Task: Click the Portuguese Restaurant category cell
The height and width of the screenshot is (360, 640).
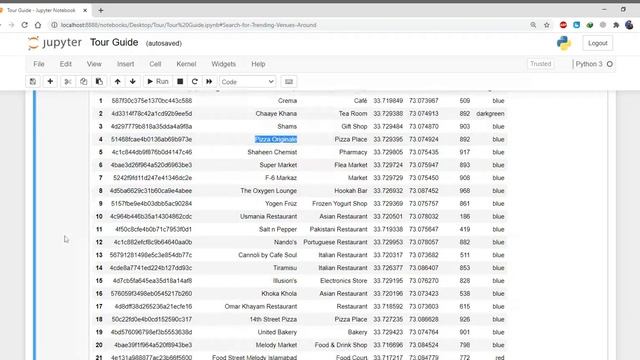Action: [x=336, y=242]
